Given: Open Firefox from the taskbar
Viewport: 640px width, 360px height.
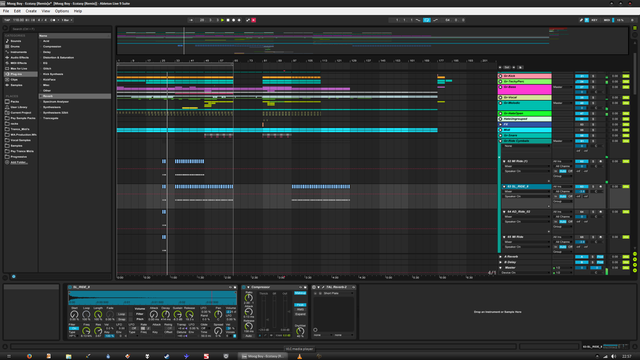Looking at the screenshot, I should (x=29, y=356).
